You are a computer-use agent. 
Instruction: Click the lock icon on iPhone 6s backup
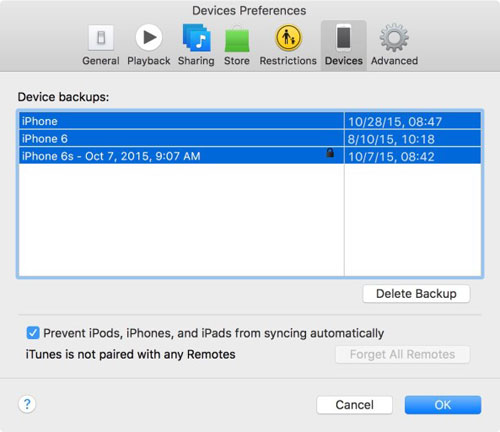330,153
